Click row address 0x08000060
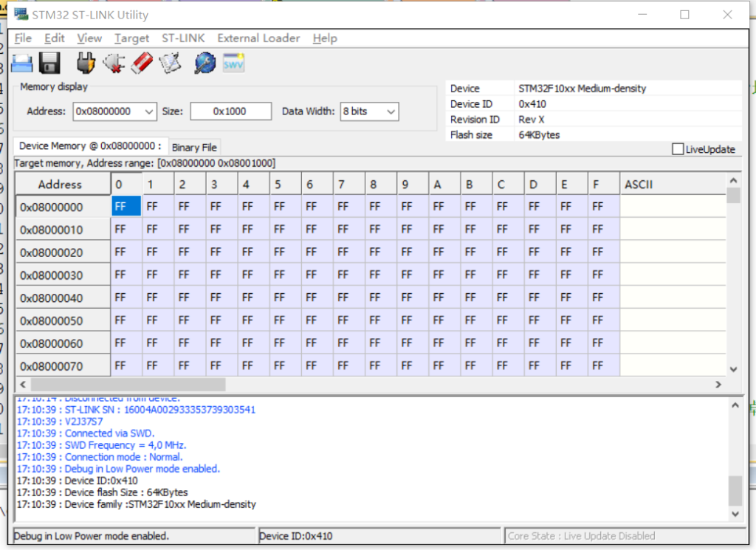Screen dimensions: 756x550 pos(63,343)
